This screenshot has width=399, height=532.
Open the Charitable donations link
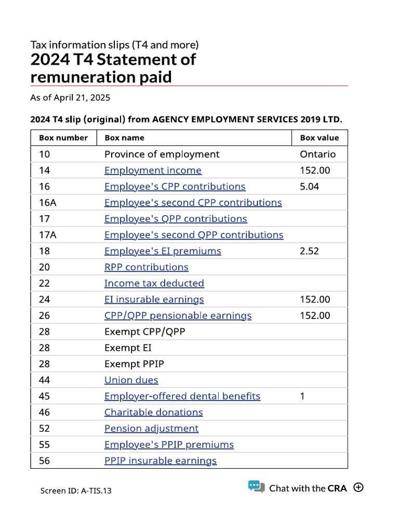pos(153,412)
